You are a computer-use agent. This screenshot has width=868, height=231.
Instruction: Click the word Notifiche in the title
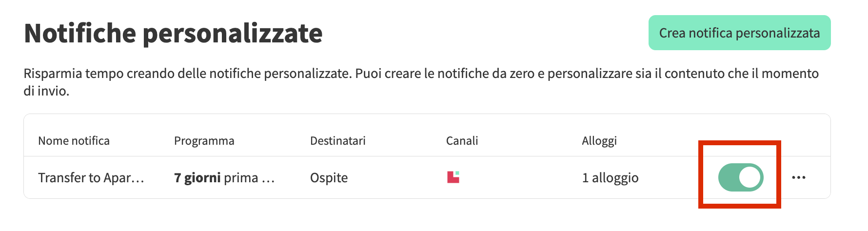tap(80, 33)
